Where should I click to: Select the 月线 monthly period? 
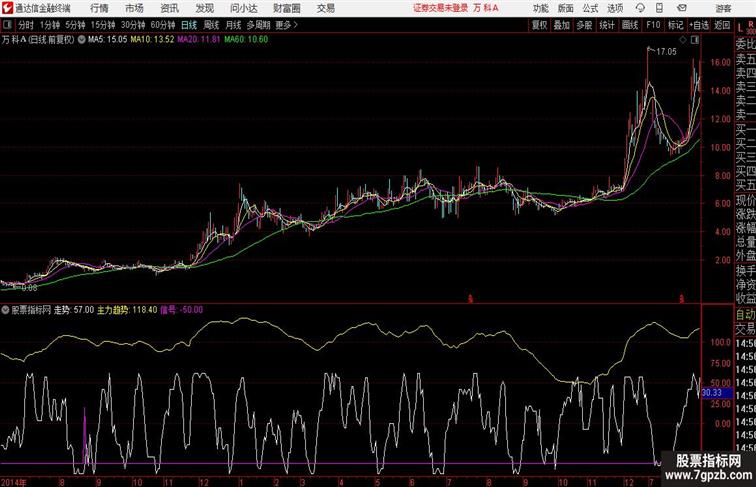[x=233, y=25]
